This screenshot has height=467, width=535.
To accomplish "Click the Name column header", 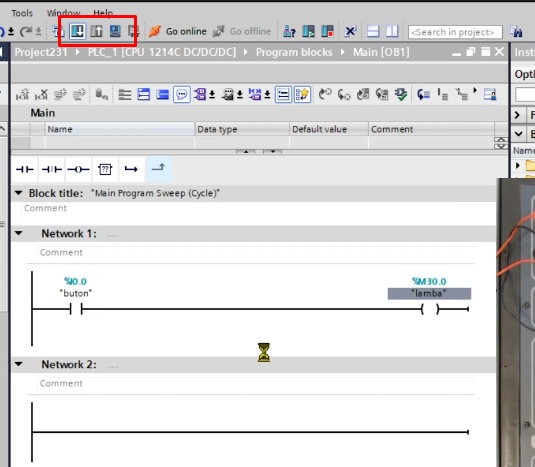I will point(119,129).
